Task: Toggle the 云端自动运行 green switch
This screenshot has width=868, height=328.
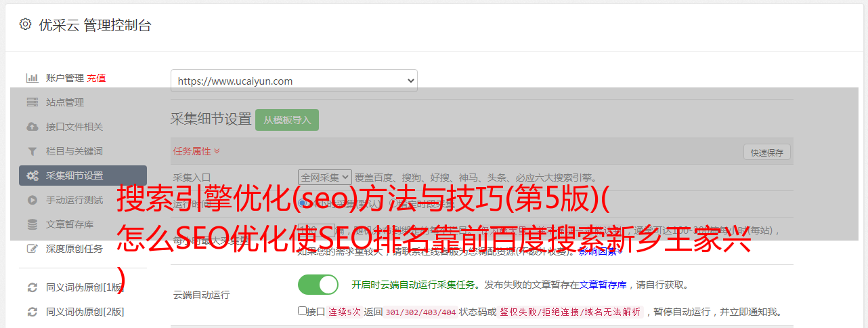Action: [318, 285]
